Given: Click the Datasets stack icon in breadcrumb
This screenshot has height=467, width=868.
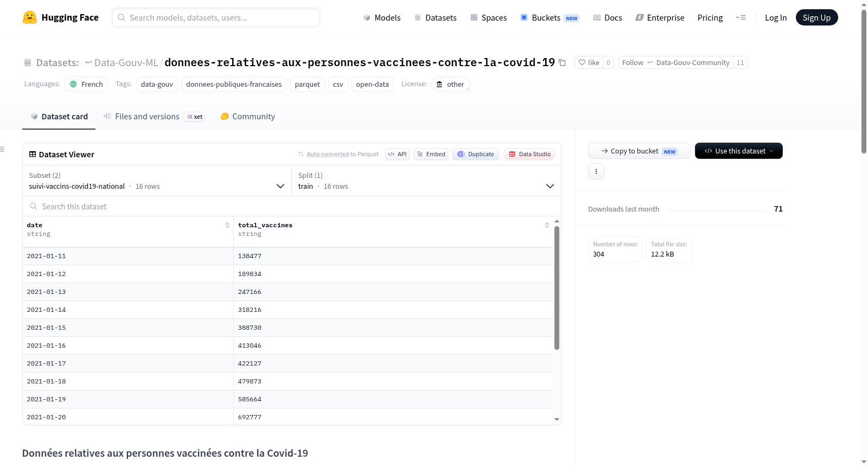Looking at the screenshot, I should tap(28, 63).
